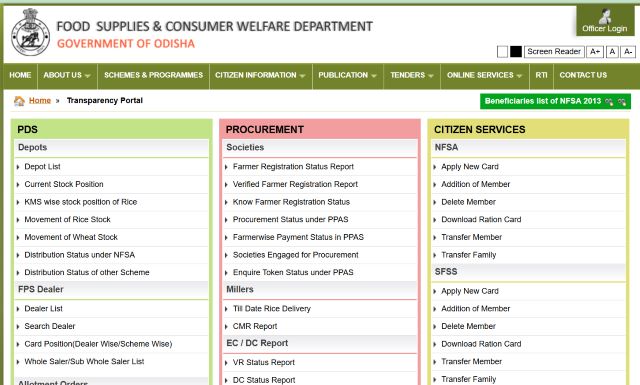Open Farmer Registration Status Report link
This screenshot has height=385, width=640.
click(293, 167)
